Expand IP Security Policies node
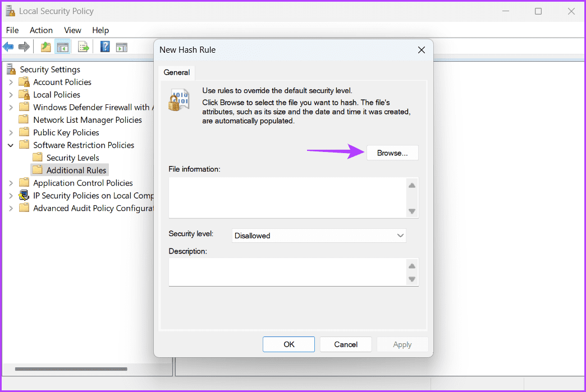Viewport: 586px width, 392px height. pyautogui.click(x=11, y=196)
